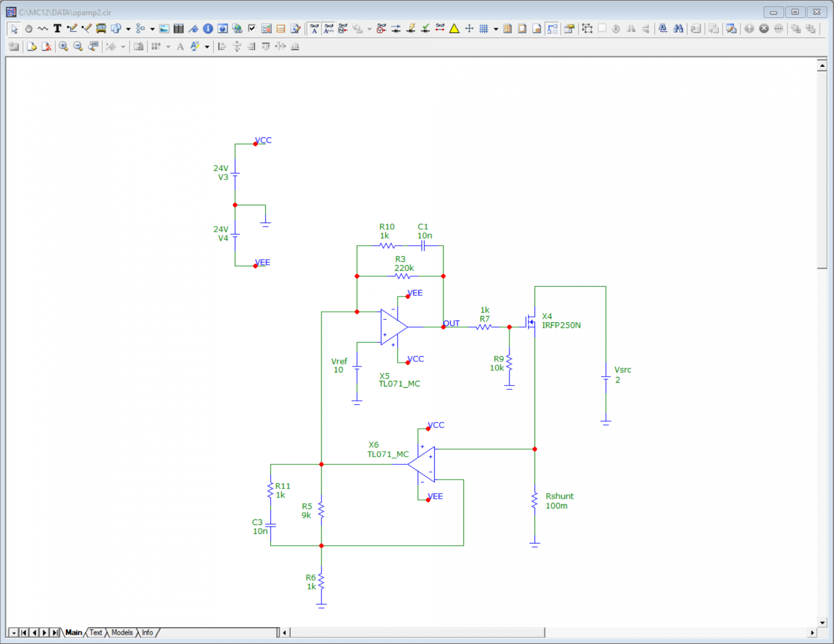
Task: Click the diagonal wire mode icon
Action: pyautogui.click(x=86, y=29)
